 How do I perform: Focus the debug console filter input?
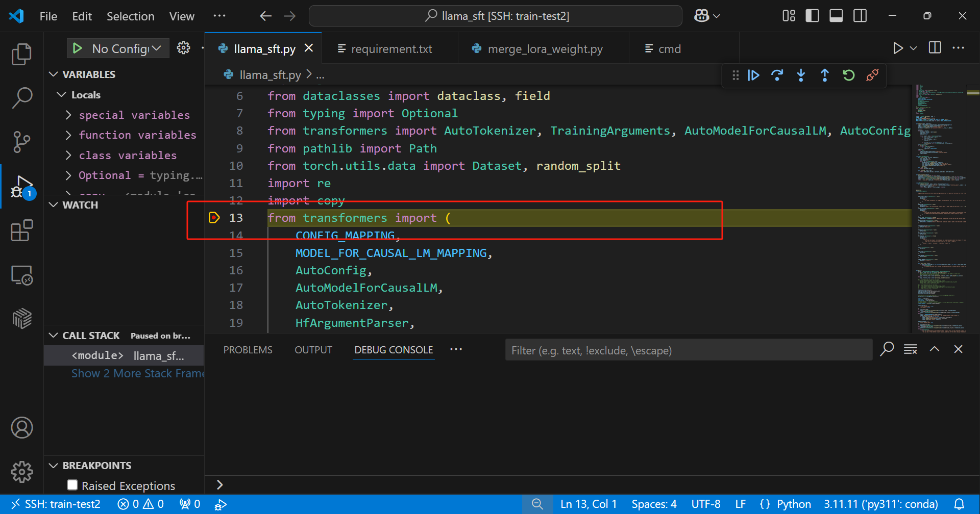click(688, 350)
